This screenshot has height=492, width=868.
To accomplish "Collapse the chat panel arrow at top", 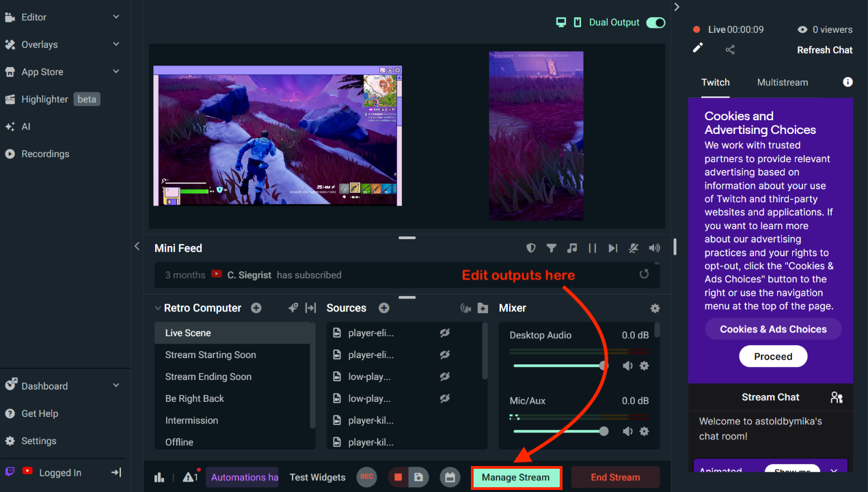I will pyautogui.click(x=677, y=7).
